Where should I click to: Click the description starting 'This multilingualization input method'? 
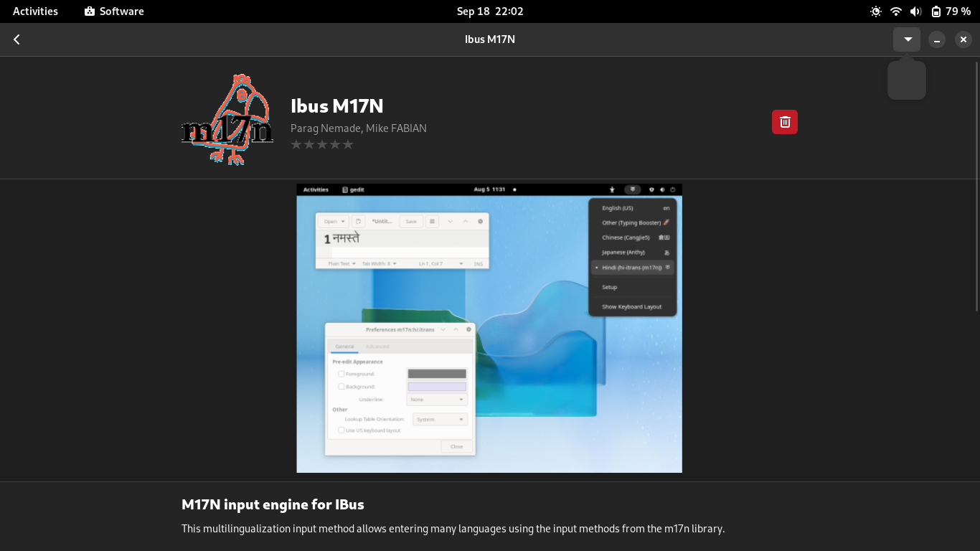[453, 529]
